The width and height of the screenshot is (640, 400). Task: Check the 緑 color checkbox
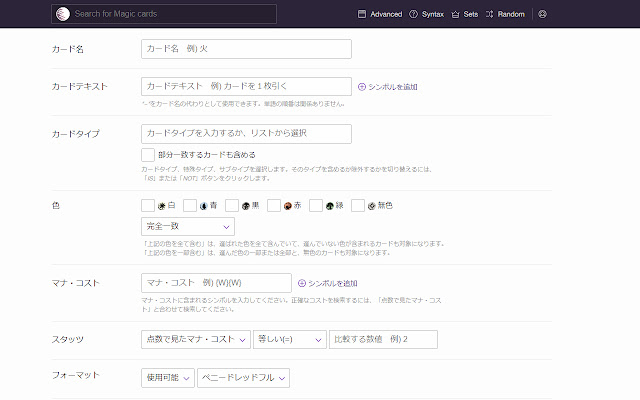[316, 205]
